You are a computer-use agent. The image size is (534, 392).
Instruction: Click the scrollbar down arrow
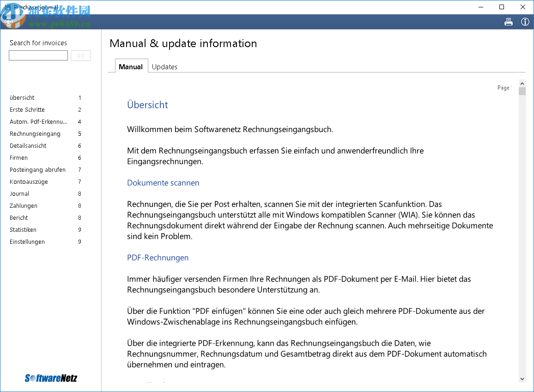point(522,379)
